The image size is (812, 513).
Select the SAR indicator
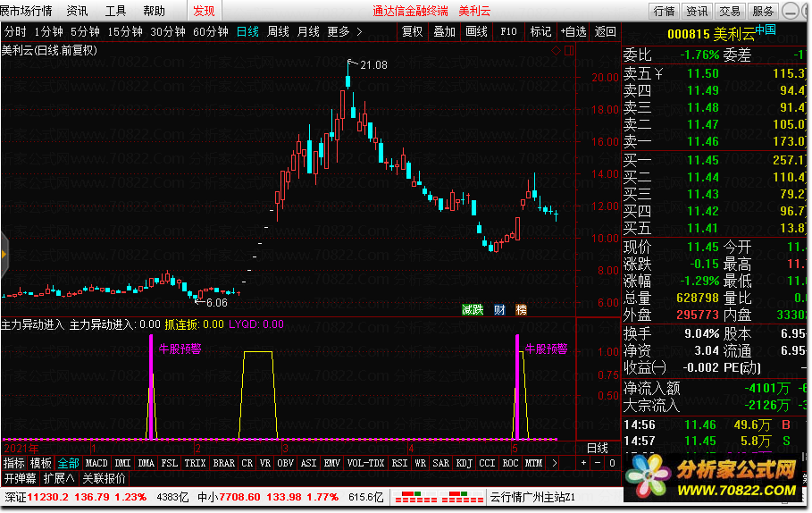440,463
